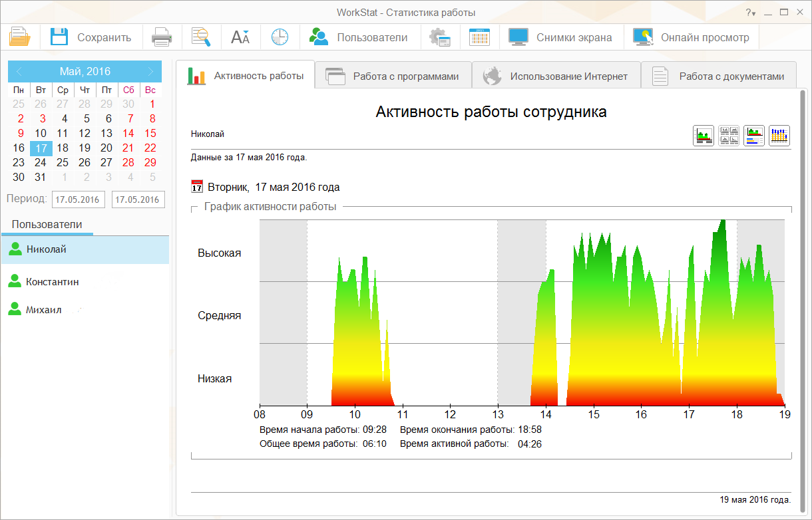
Task: Go to previous month in calendar
Action: pos(19,71)
